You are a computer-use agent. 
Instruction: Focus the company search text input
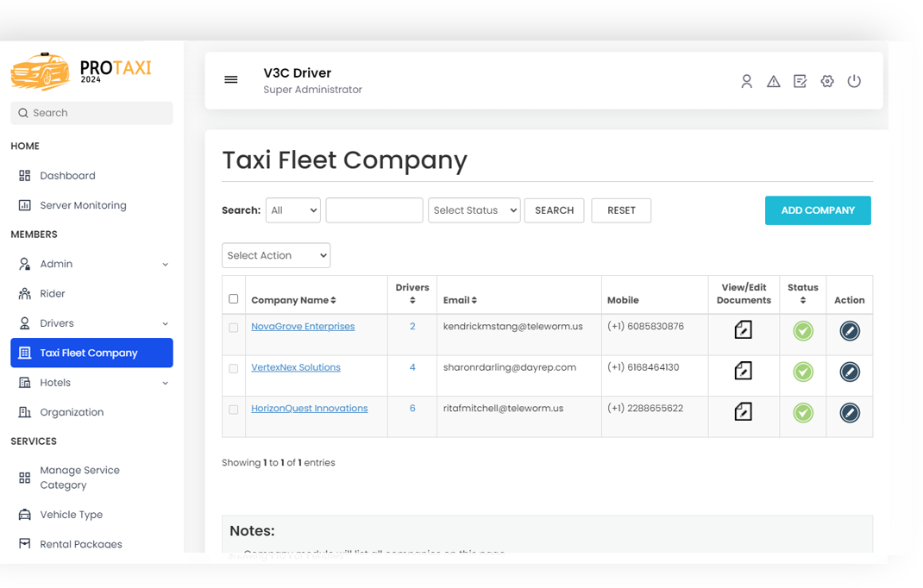coord(374,210)
